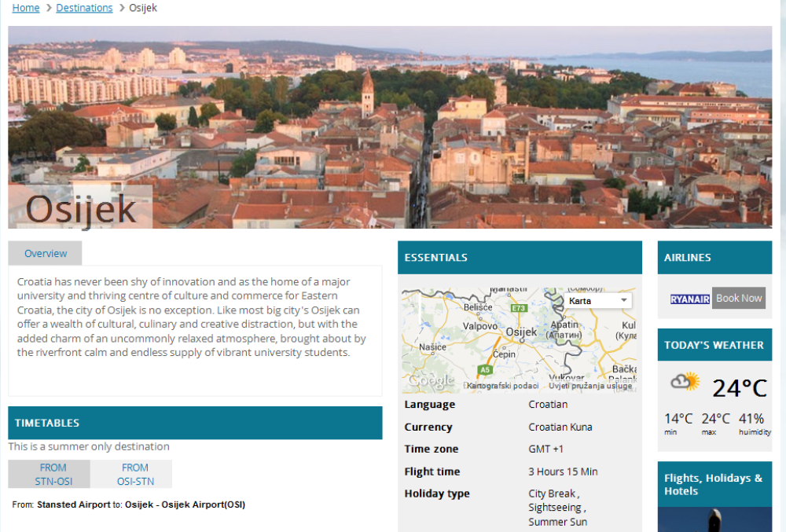Open the Kartografski podaci map data link

(x=503, y=386)
